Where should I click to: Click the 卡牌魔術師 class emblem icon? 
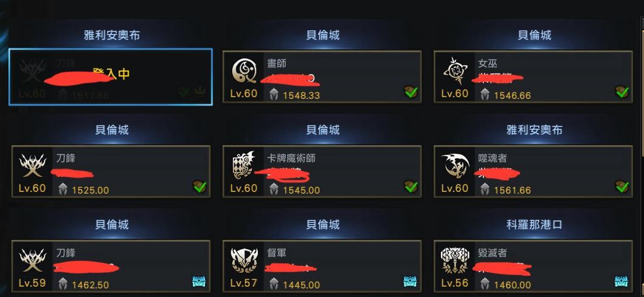coord(244,165)
